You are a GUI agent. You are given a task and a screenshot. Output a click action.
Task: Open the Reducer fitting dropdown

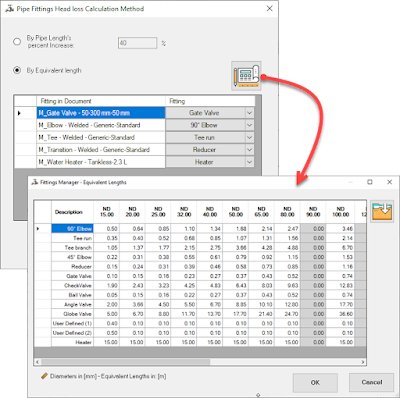(249, 150)
